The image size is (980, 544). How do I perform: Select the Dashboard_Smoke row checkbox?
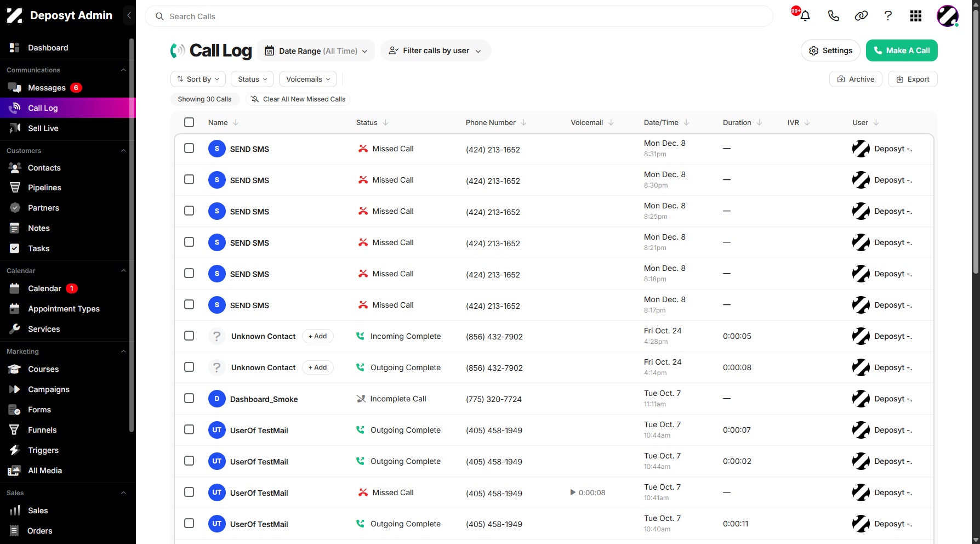click(x=189, y=398)
